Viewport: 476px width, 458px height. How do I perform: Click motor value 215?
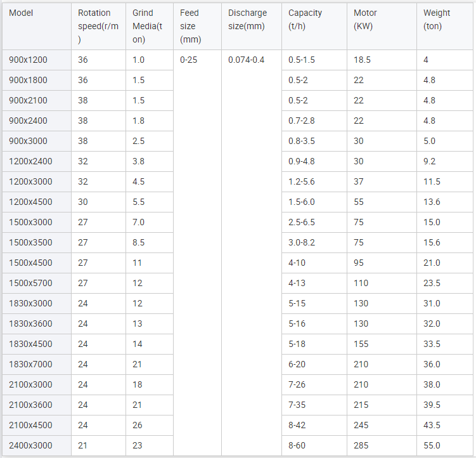[361, 405]
